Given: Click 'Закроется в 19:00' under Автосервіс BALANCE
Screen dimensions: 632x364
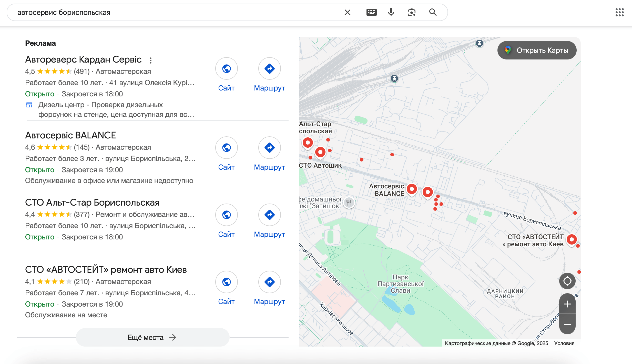Looking at the screenshot, I should tap(92, 170).
